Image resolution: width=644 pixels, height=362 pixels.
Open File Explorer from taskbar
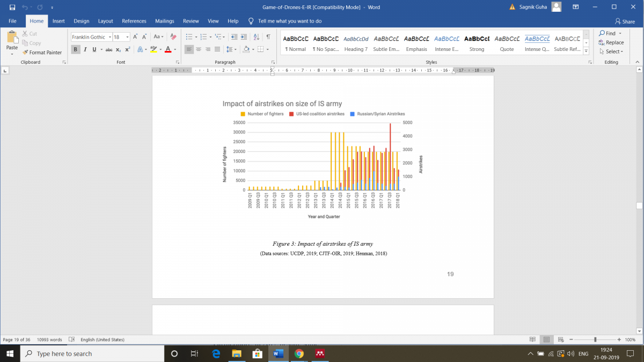[x=237, y=353]
